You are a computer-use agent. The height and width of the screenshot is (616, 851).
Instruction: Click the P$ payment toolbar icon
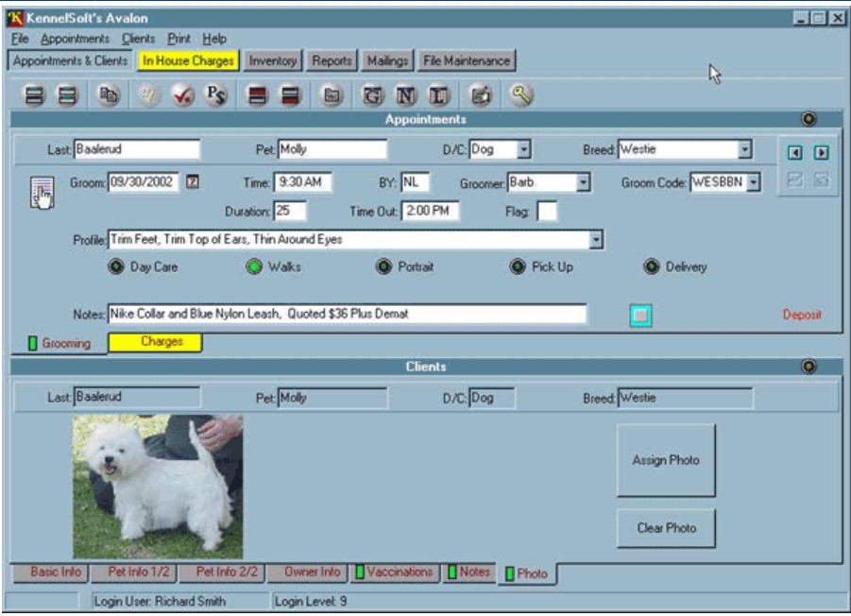coord(215,95)
